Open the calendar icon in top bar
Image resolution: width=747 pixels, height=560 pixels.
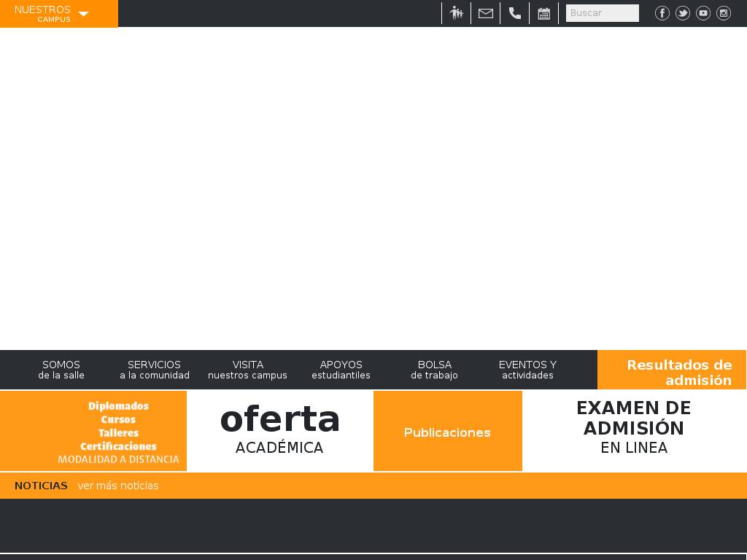click(544, 13)
